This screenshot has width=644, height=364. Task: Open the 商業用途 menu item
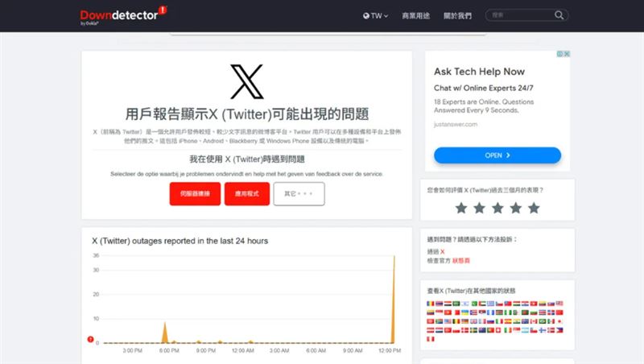coord(415,15)
